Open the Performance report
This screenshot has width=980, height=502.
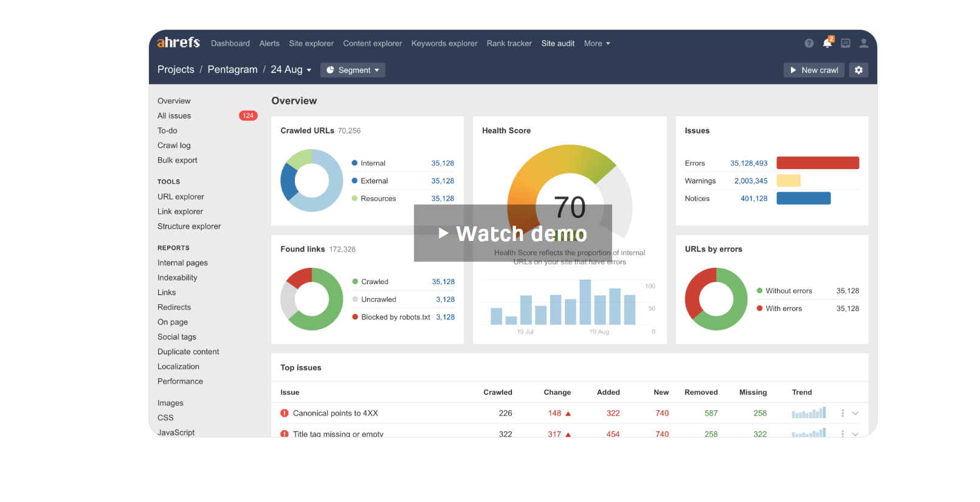tap(180, 381)
